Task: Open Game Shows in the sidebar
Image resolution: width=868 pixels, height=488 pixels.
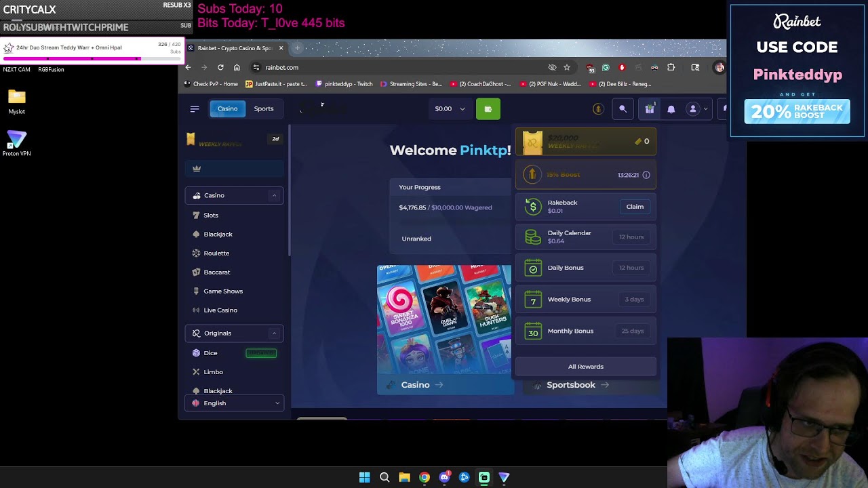Action: (x=223, y=291)
